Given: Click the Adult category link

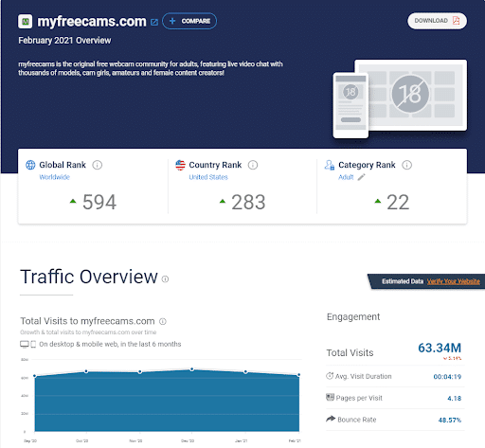Looking at the screenshot, I should pyautogui.click(x=346, y=177).
